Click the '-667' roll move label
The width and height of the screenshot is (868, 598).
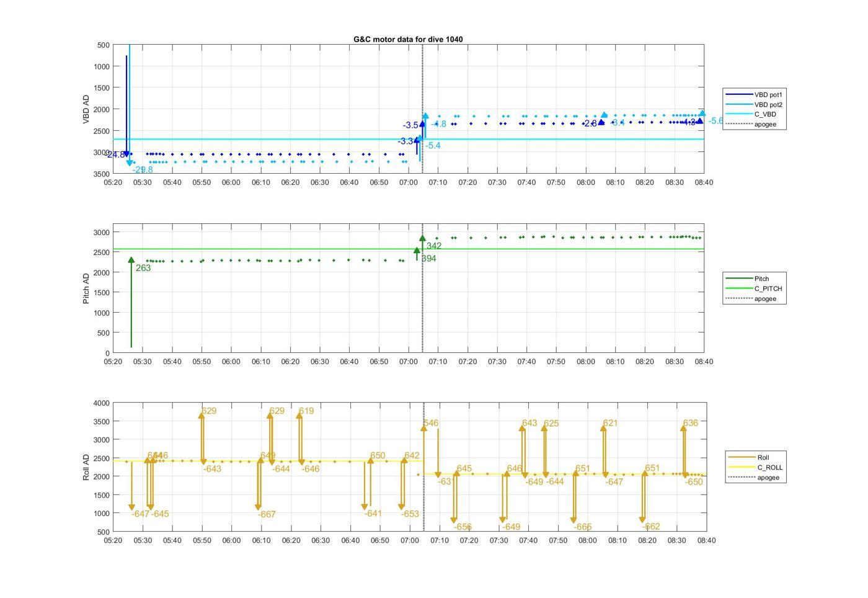(267, 514)
